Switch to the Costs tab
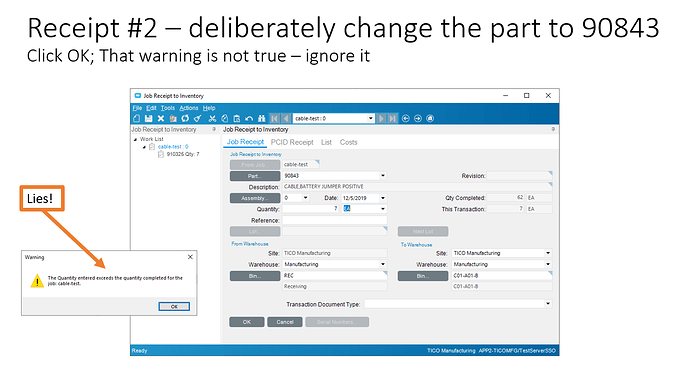Image resolution: width=690 pixels, height=372 pixels. coord(349,142)
